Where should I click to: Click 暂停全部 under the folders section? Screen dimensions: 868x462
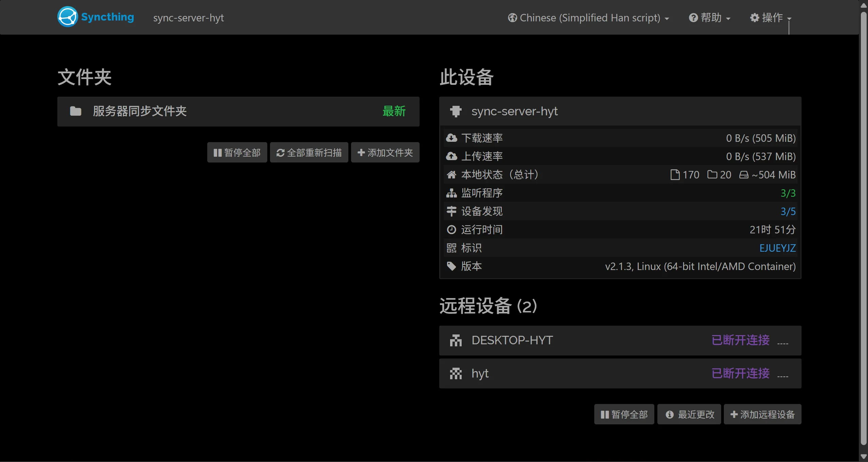[237, 153]
